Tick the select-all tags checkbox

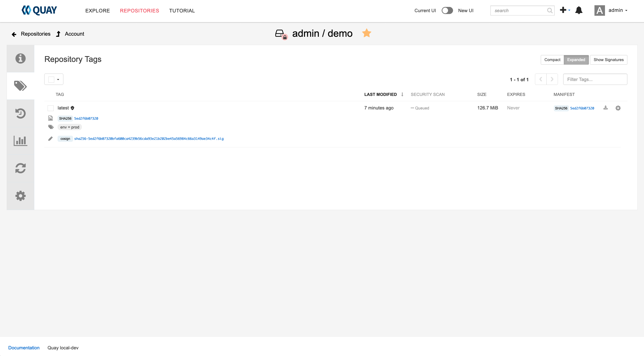click(51, 80)
